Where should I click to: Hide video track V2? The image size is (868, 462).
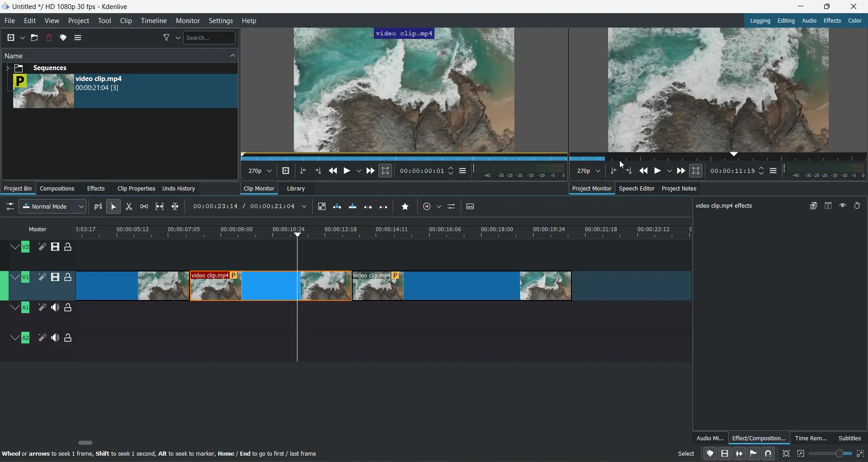pos(55,248)
